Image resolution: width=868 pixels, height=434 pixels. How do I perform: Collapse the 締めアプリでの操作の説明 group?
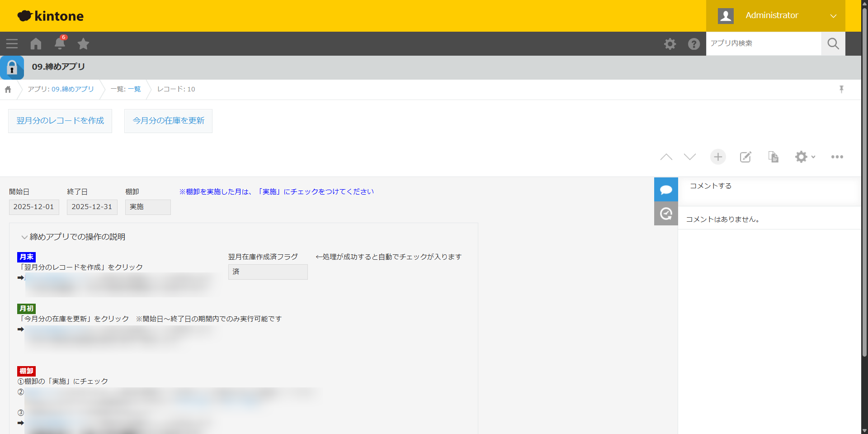tap(24, 237)
